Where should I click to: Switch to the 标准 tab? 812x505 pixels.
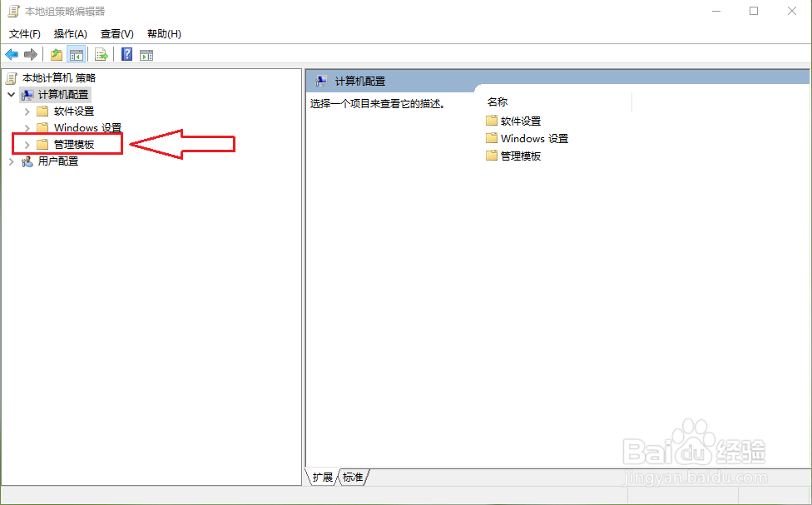(x=353, y=477)
